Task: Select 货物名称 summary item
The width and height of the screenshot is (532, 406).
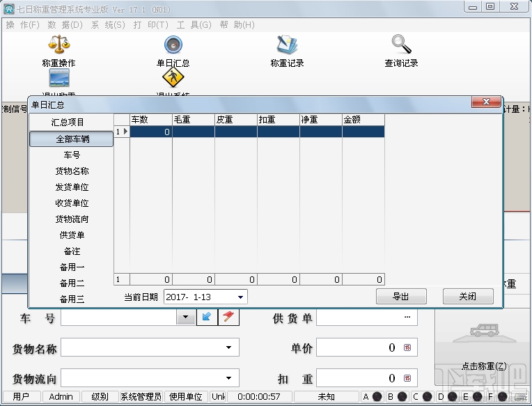Action: pyautogui.click(x=72, y=171)
